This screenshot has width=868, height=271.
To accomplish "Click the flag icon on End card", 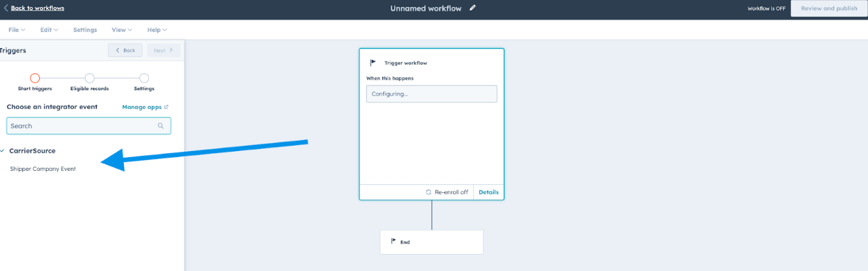I will pos(393,241).
